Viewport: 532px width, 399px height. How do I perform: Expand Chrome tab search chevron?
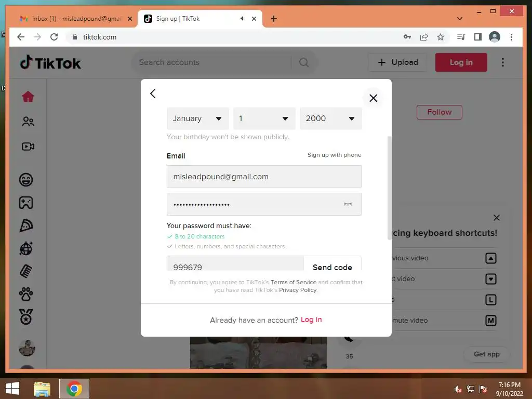coord(460,19)
